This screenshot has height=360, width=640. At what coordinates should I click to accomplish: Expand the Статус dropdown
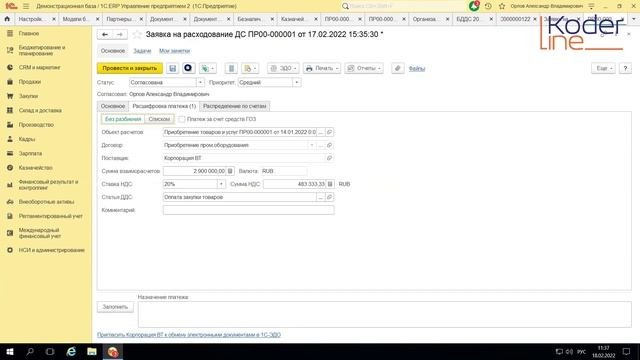tap(200, 82)
